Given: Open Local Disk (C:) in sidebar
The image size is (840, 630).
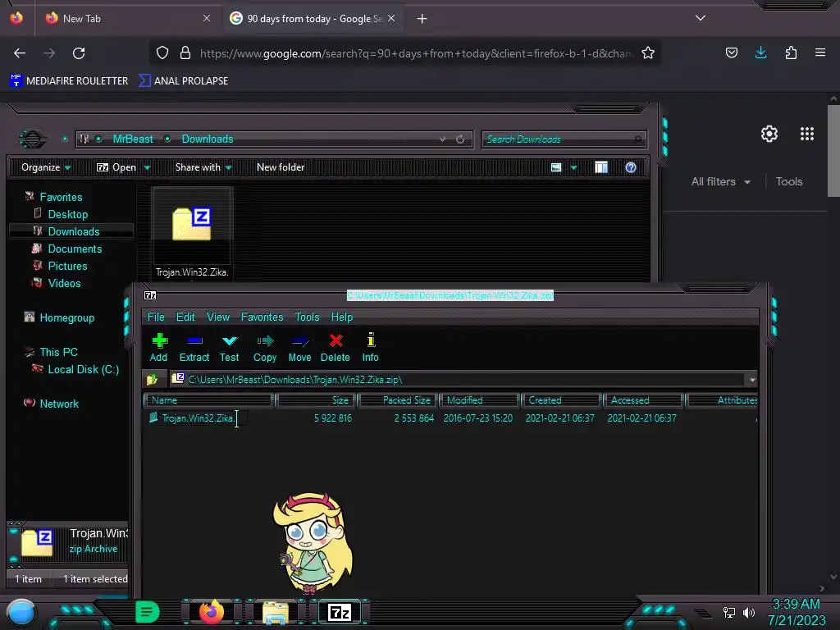Looking at the screenshot, I should (x=84, y=369).
